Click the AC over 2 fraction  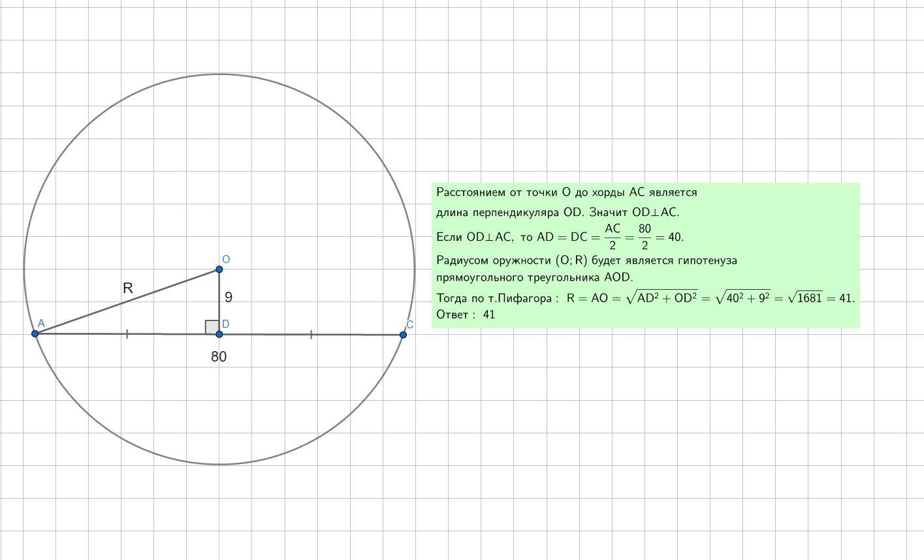pos(613,237)
